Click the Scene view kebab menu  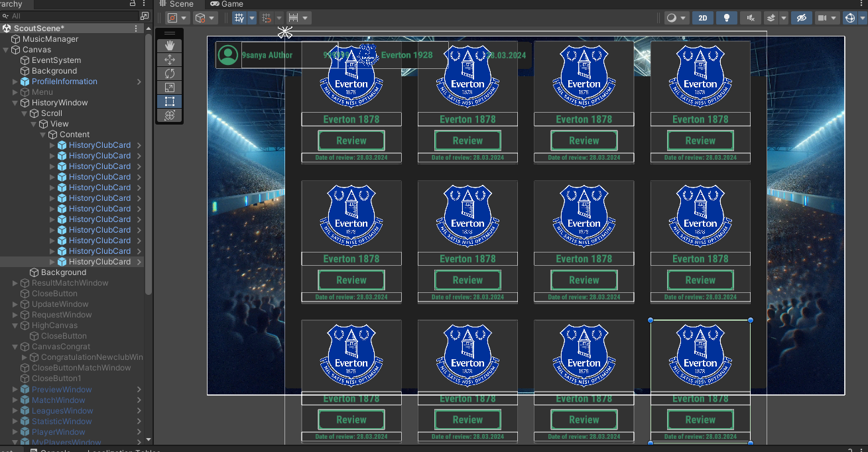coord(860,4)
